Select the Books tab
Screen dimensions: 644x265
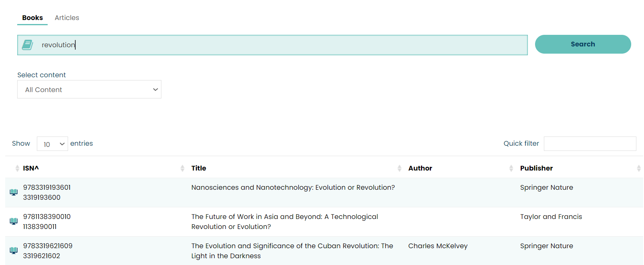click(32, 18)
